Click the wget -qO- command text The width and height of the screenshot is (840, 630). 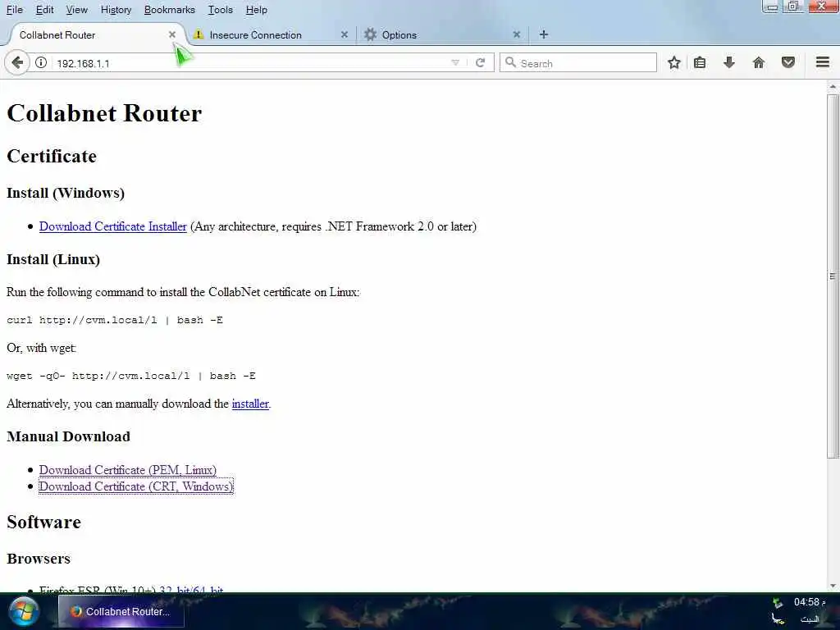click(131, 376)
